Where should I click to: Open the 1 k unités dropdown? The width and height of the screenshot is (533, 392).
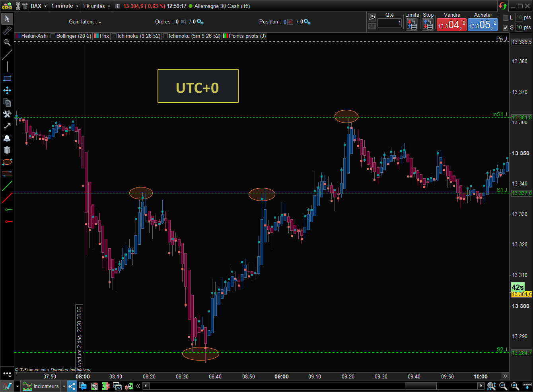click(x=96, y=6)
